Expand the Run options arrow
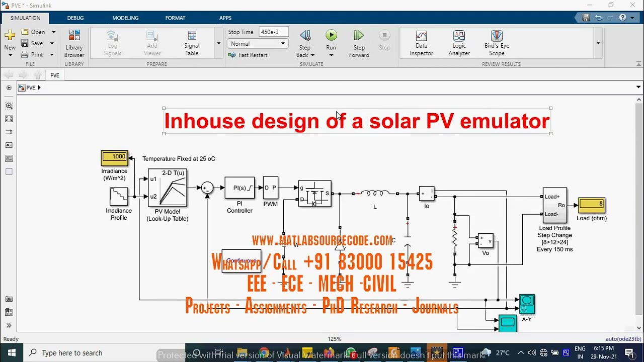Viewport: 644px width, 362px height. 331,55
